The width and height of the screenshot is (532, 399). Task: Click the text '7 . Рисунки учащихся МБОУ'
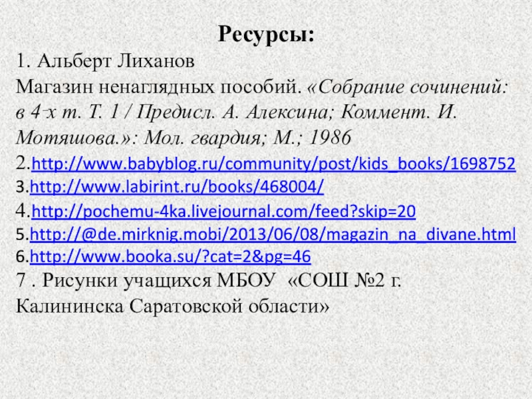pyautogui.click(x=146, y=281)
